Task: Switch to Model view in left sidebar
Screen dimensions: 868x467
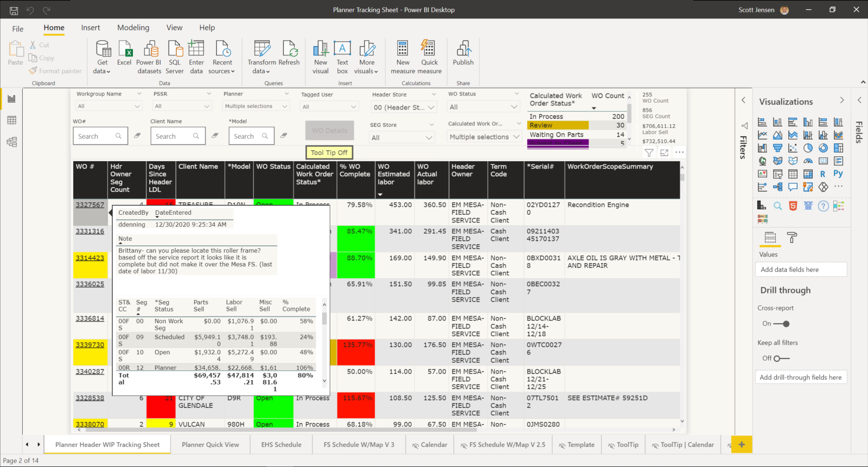Action: 11,142
